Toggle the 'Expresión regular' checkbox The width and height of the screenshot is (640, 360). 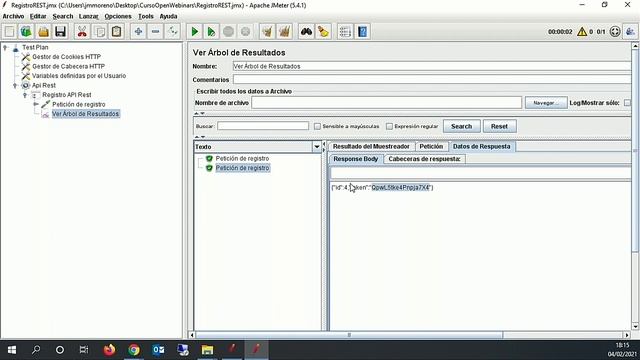389,127
